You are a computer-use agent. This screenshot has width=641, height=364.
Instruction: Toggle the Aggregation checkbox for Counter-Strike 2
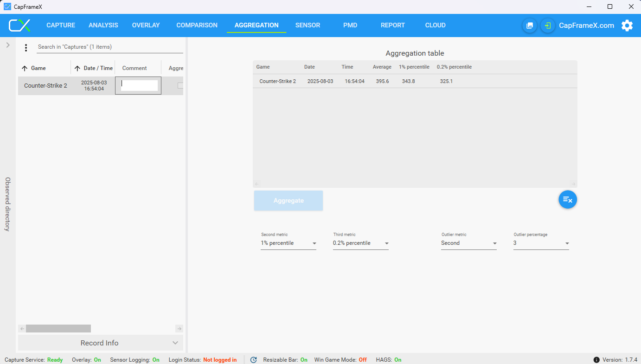[x=180, y=86]
